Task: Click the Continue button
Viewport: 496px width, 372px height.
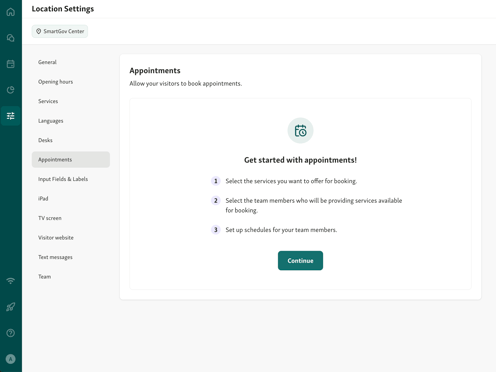Action: (300, 261)
